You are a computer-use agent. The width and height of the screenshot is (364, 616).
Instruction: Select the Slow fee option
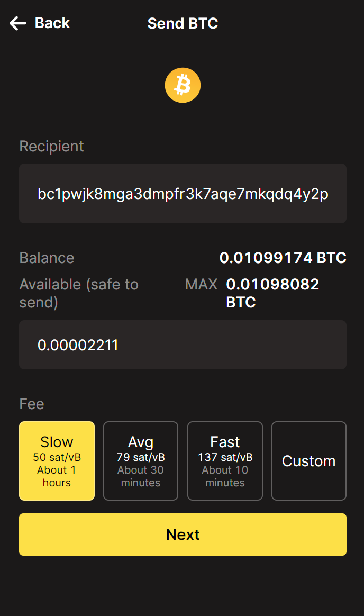pos(57,460)
